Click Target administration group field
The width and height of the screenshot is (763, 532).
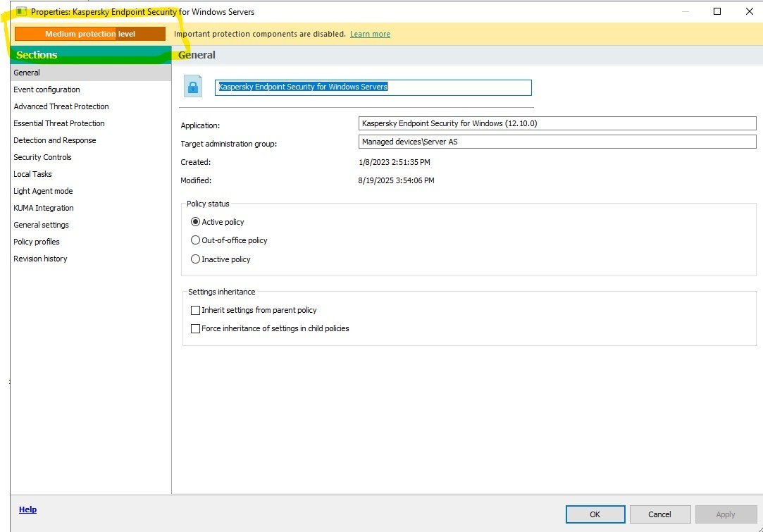557,142
